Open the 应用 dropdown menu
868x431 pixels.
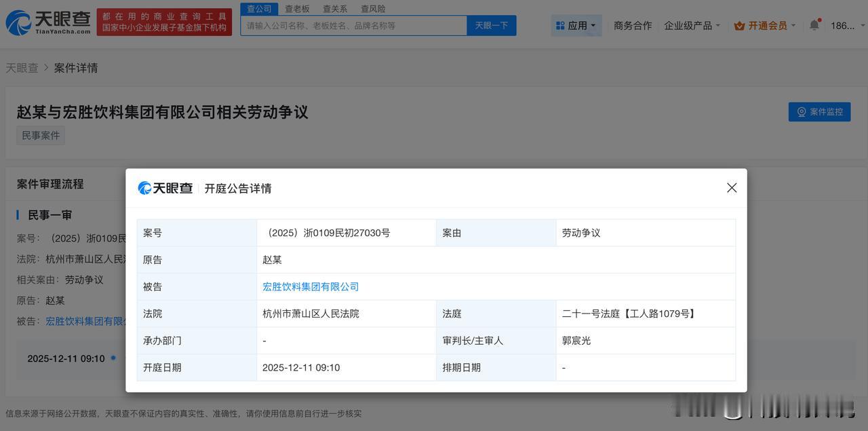click(x=576, y=25)
